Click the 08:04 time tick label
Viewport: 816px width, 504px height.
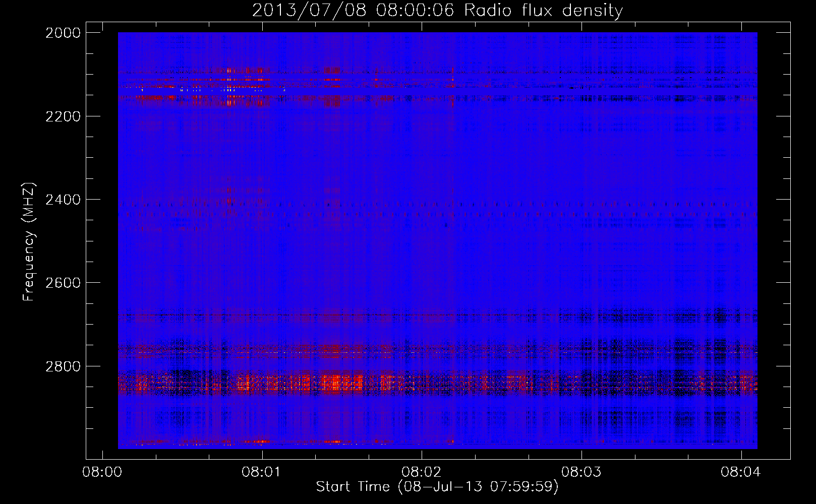click(x=741, y=472)
